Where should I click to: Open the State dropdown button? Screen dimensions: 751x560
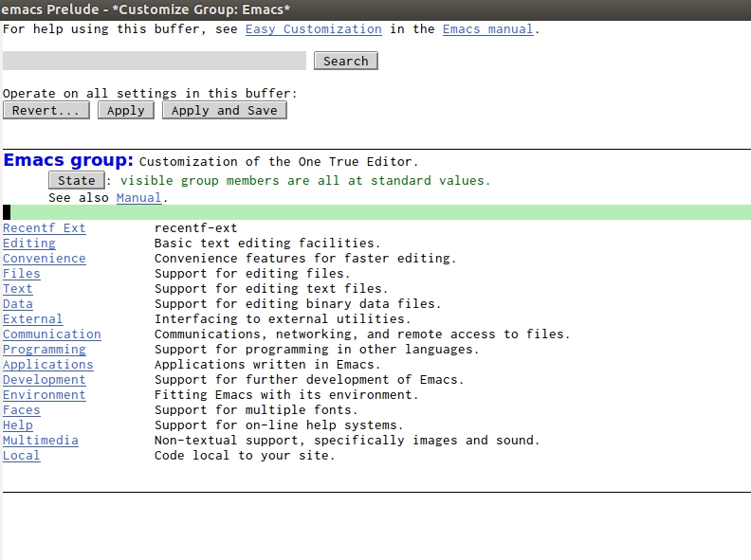click(x=77, y=180)
